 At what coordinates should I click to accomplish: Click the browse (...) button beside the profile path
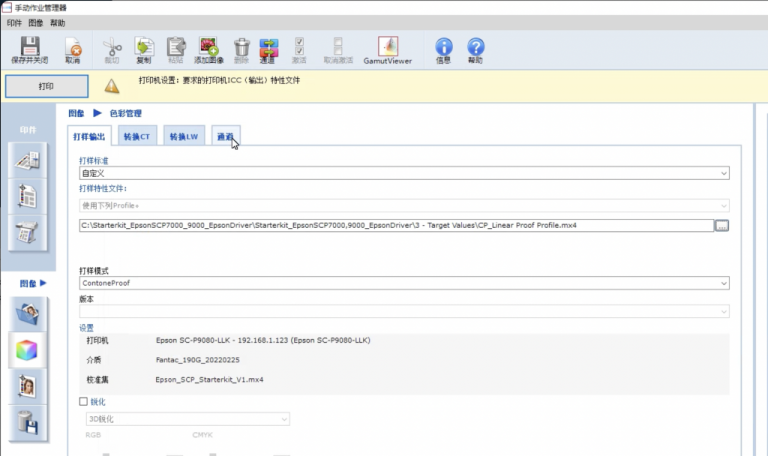(x=722, y=225)
